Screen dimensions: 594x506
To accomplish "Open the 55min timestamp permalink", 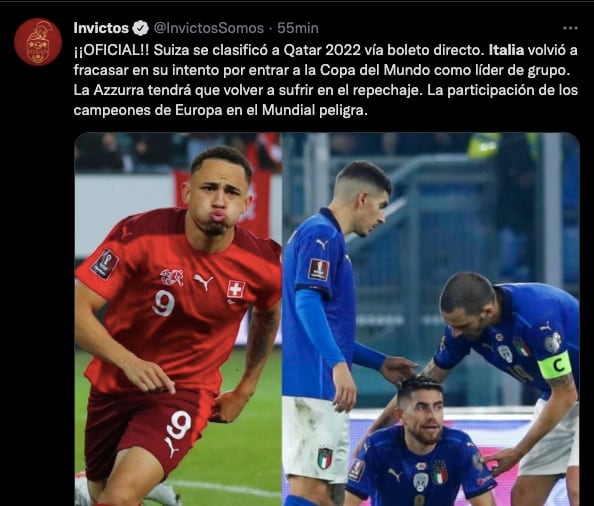I will point(298,28).
